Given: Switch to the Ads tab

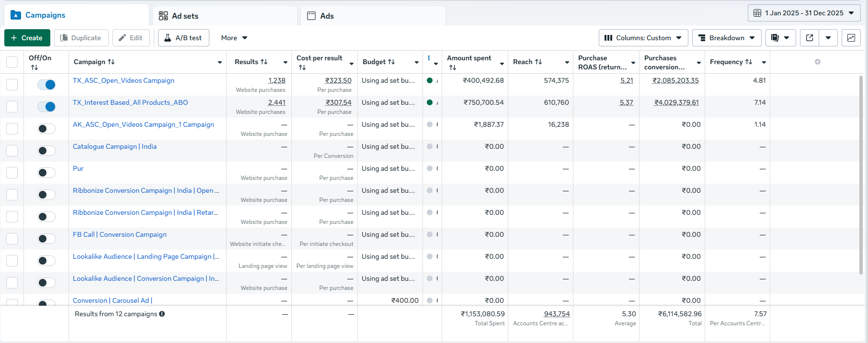Looking at the screenshot, I should pos(327,16).
